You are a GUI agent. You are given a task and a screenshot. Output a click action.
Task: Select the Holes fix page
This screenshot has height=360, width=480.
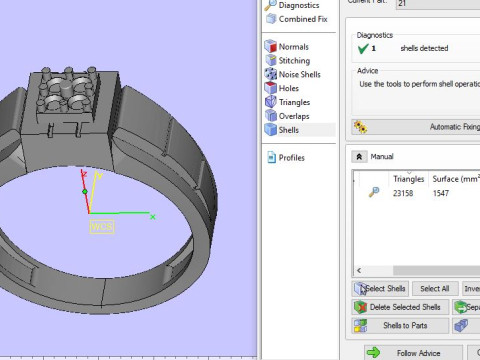(x=282, y=88)
